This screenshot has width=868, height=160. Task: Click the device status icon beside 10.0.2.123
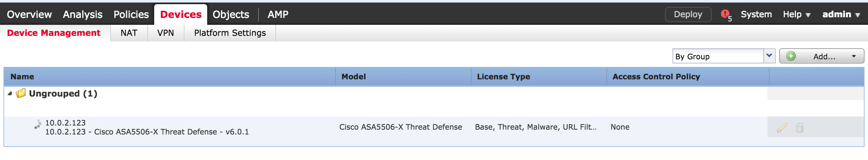(x=38, y=124)
